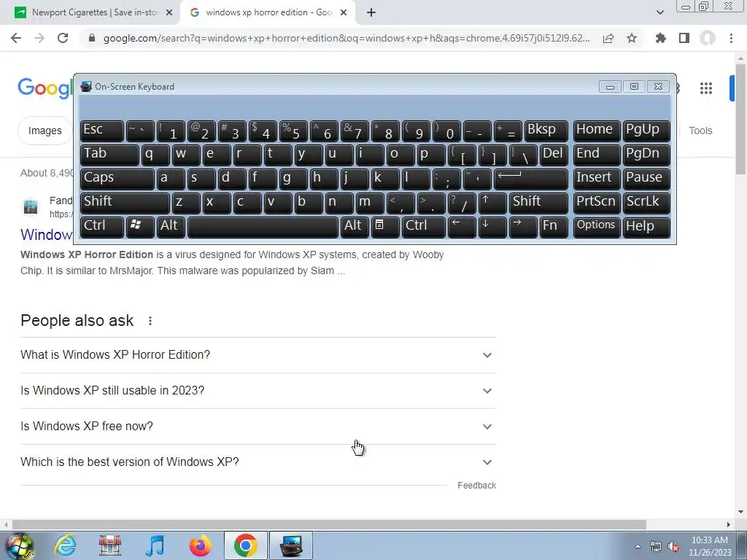Open Chrome side panel icon
The image size is (747, 560).
684,38
